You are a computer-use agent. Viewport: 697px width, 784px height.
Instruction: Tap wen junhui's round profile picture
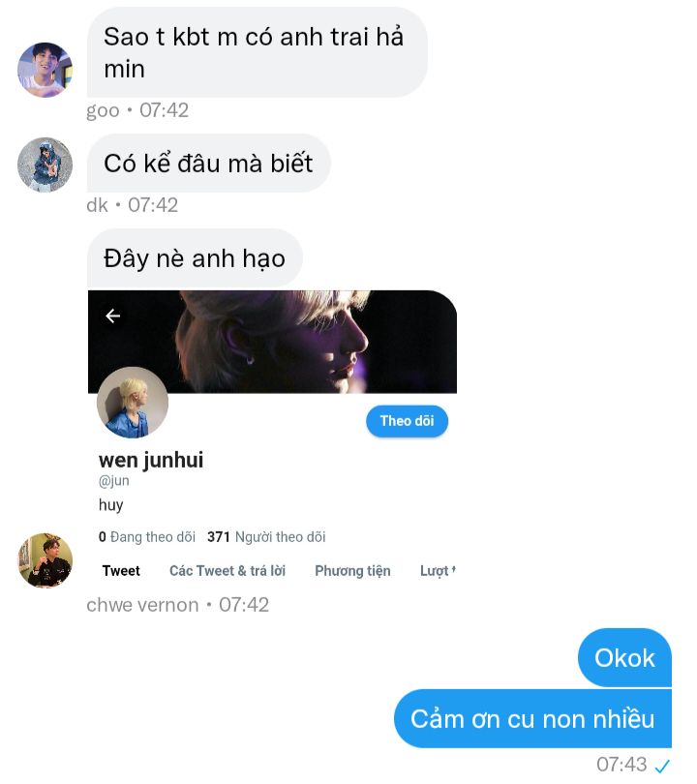133,403
